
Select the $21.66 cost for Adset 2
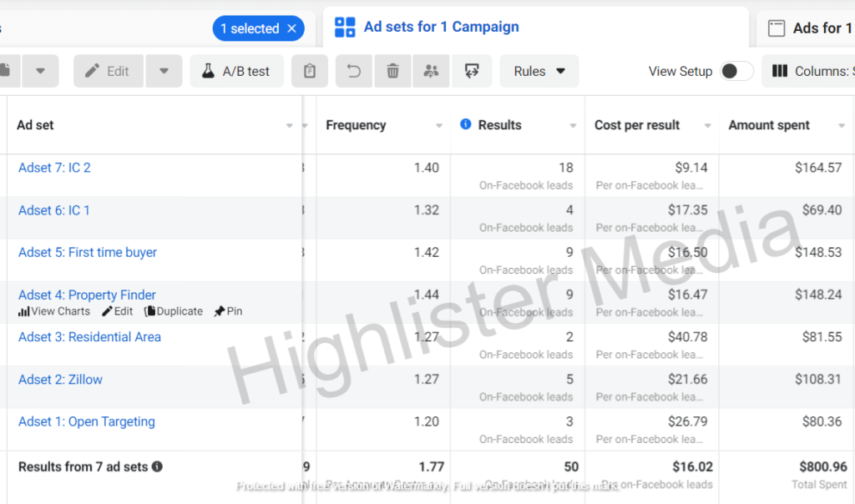tap(688, 379)
